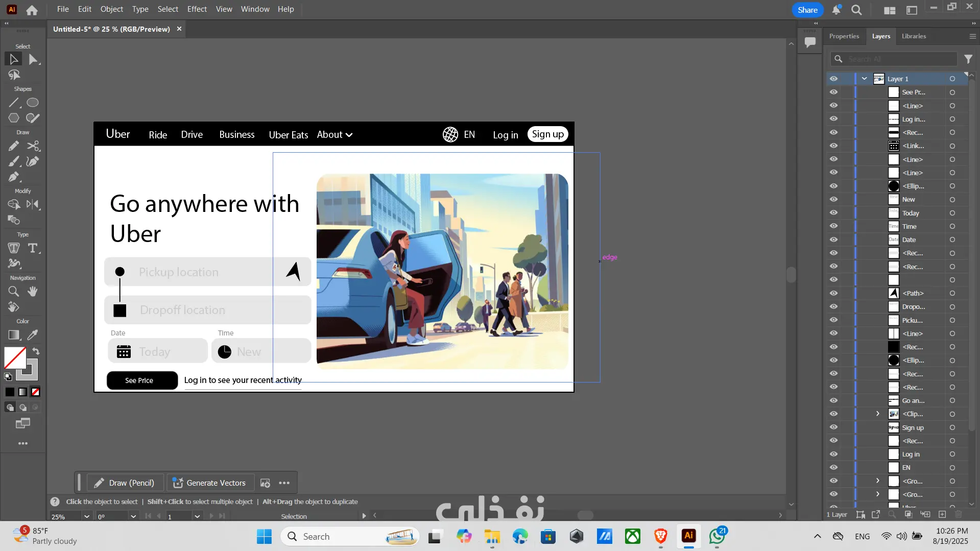980x551 pixels.
Task: Collect layers for export
Action: pyautogui.click(x=876, y=515)
